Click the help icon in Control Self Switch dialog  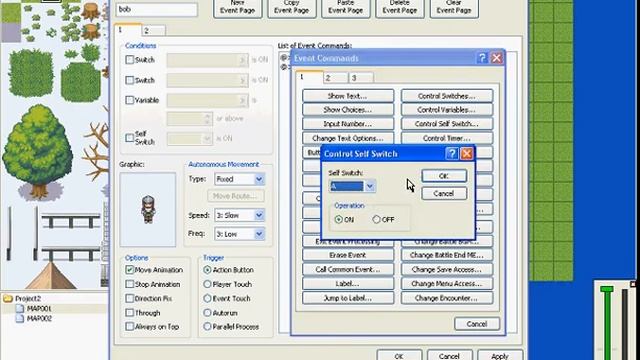tap(451, 153)
